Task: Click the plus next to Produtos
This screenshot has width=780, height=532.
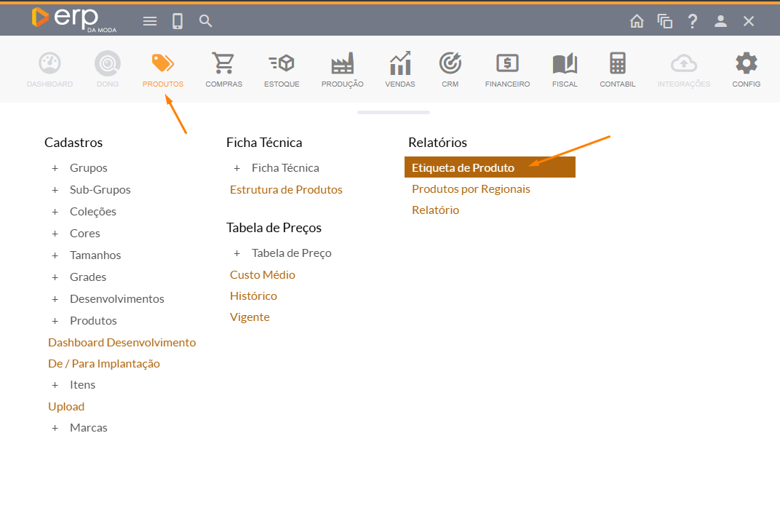Action: (x=55, y=321)
